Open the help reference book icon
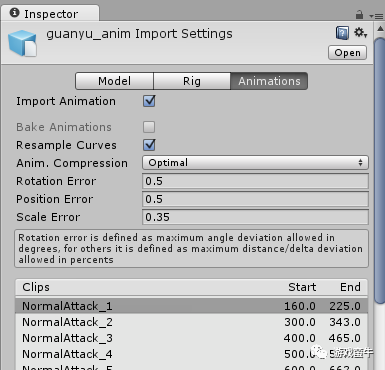This screenshot has width=385, height=370. click(x=342, y=33)
